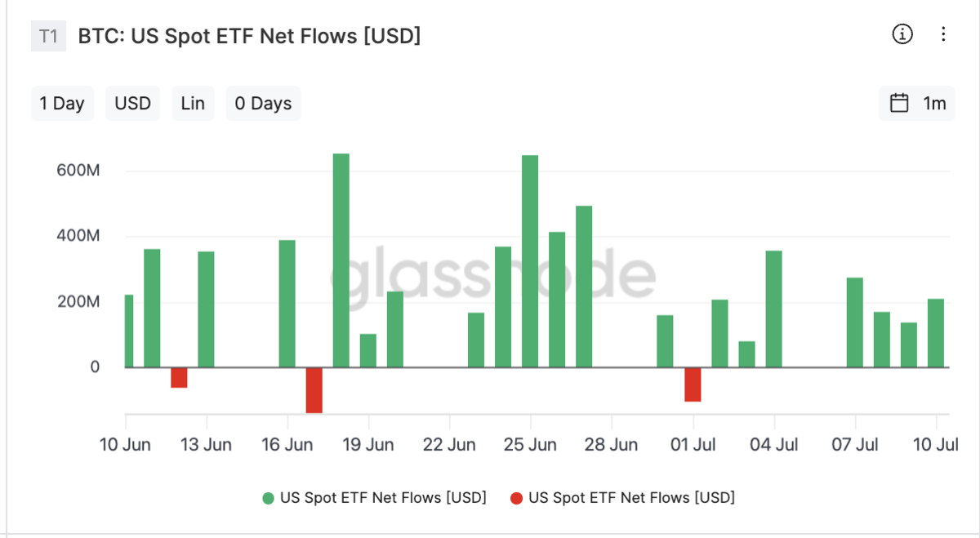Viewport: 980px width, 538px height.
Task: Open the USD currency selector
Action: point(132,103)
